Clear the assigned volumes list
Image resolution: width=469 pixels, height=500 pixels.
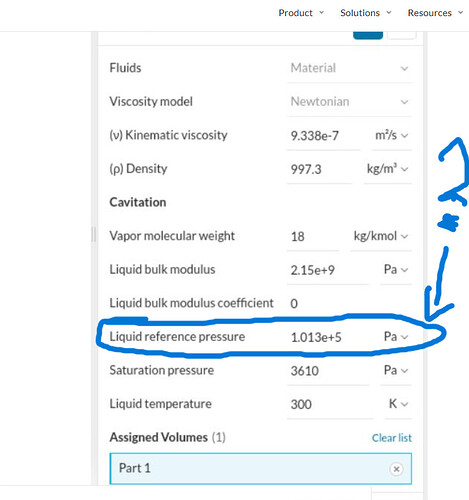pos(392,438)
